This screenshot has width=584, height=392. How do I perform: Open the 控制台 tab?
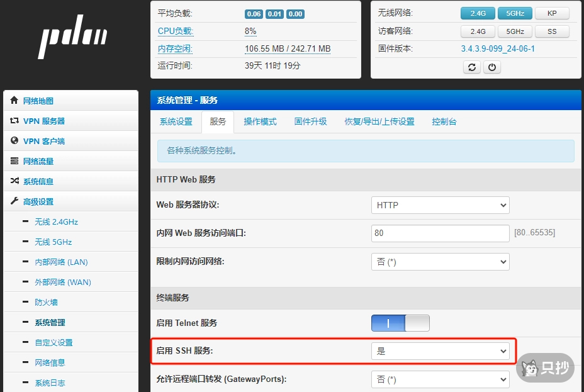tap(444, 121)
